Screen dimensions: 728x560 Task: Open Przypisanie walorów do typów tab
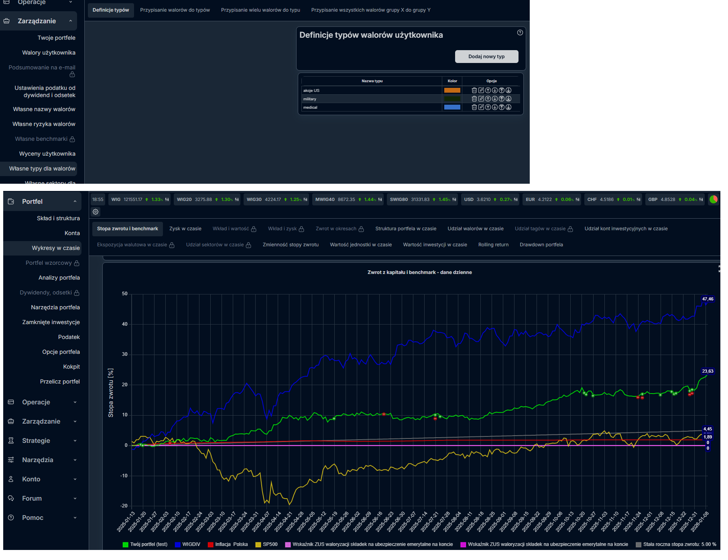tap(175, 10)
